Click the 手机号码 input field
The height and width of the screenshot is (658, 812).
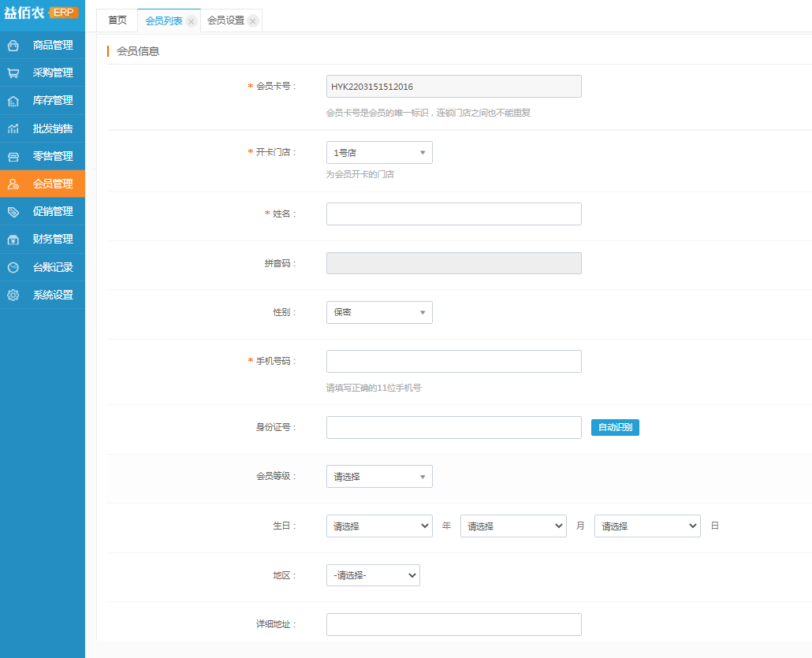(x=453, y=362)
